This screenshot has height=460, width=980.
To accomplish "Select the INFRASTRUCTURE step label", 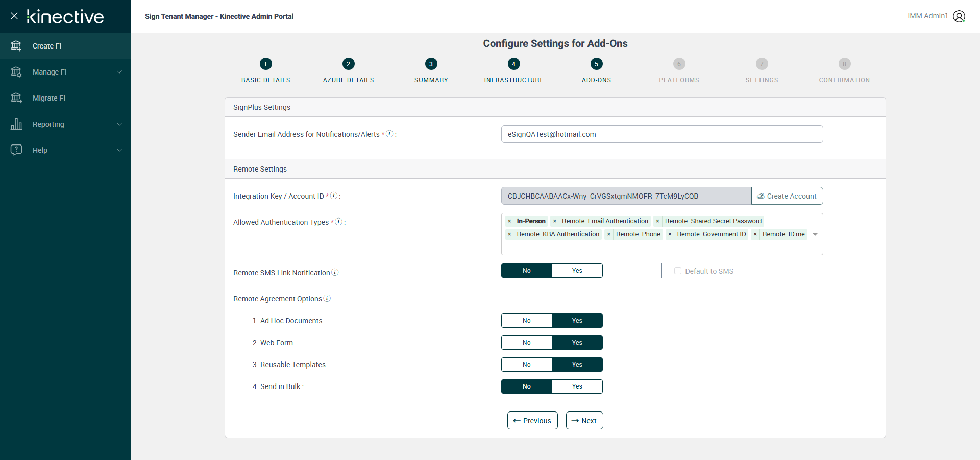I will [513, 80].
